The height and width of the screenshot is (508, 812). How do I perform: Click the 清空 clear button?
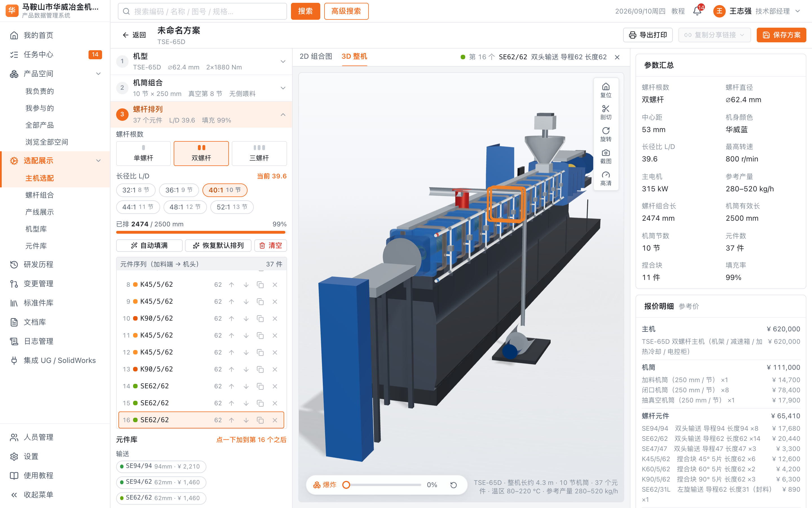tap(270, 246)
